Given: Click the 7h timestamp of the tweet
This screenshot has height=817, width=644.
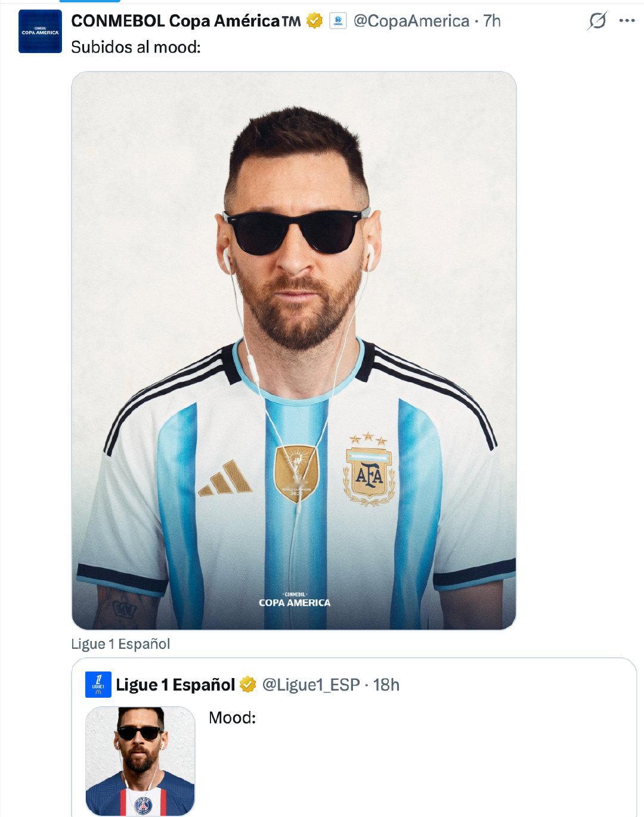Looking at the screenshot, I should click(x=492, y=21).
